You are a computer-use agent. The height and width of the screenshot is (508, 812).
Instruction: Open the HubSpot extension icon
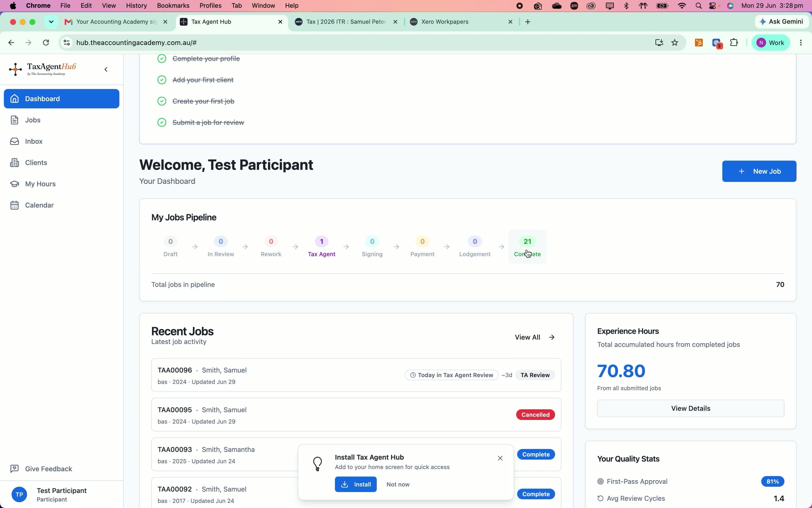[x=699, y=43]
